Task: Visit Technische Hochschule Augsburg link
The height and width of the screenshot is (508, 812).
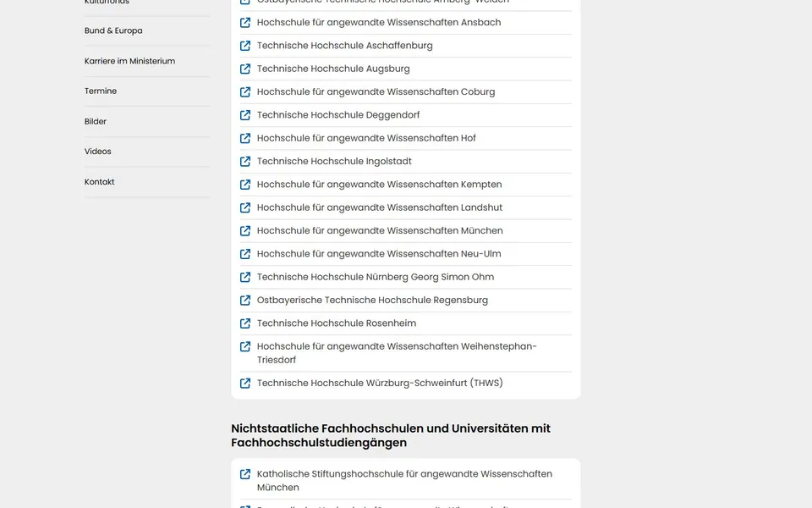Action: point(333,69)
